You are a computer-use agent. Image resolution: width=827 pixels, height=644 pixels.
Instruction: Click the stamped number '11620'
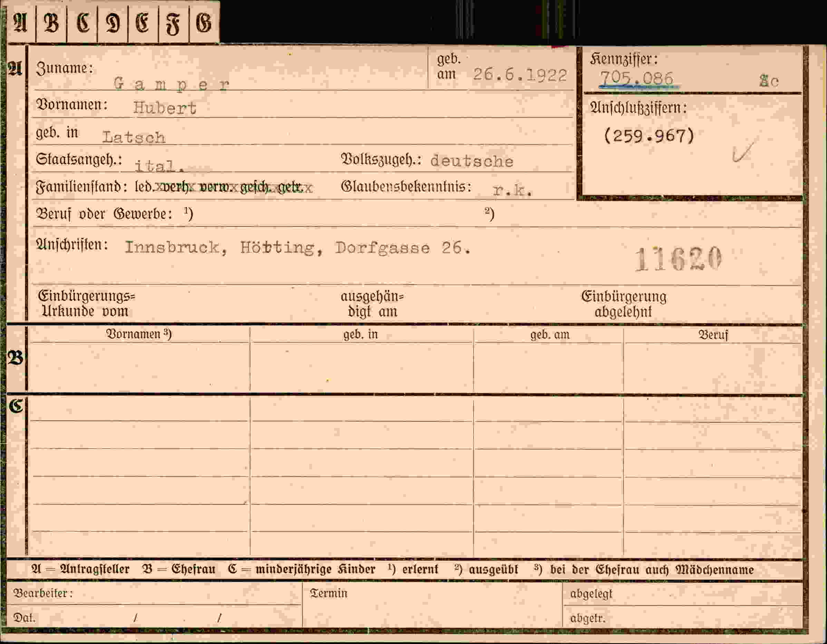tap(679, 259)
